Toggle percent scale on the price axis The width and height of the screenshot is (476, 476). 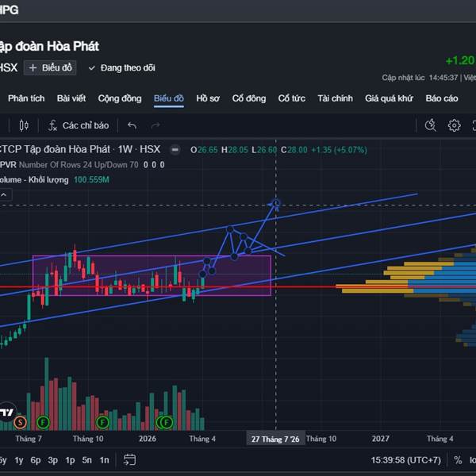tap(458, 460)
